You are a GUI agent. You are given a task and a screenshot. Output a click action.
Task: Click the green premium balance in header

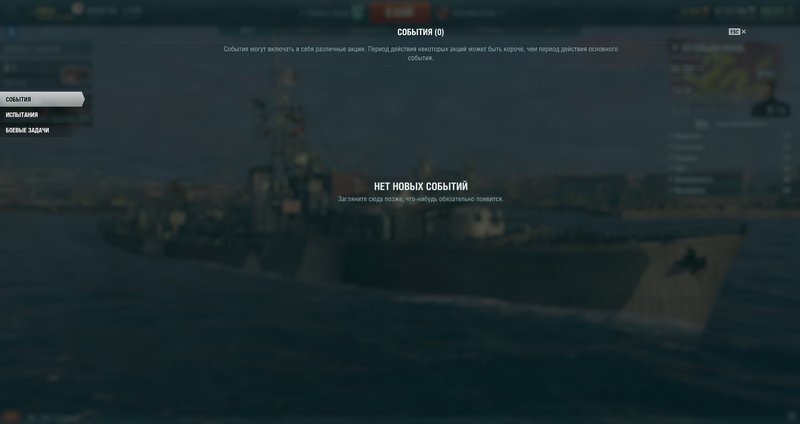[776, 11]
